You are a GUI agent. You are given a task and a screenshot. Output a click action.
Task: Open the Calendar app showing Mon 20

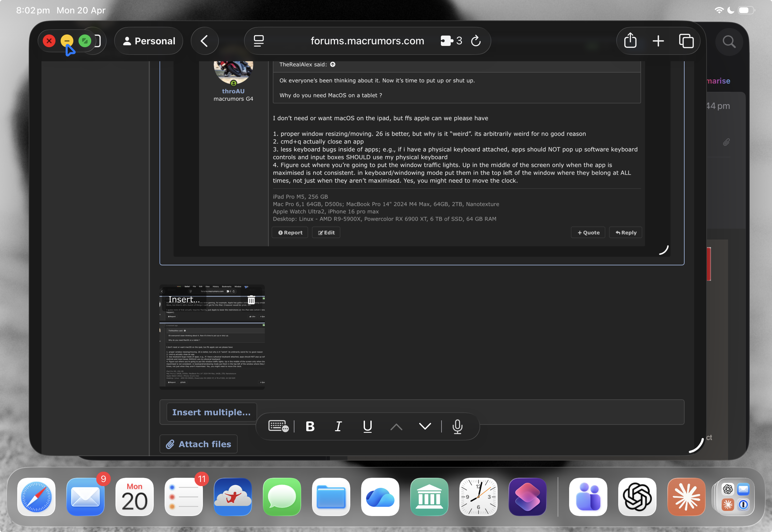[x=134, y=497]
